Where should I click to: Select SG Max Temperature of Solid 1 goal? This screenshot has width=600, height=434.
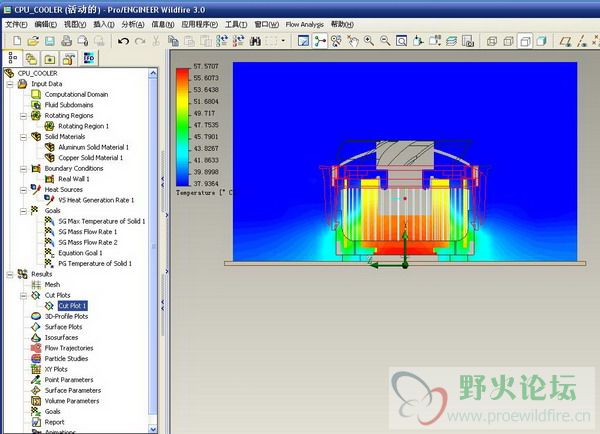click(101, 221)
